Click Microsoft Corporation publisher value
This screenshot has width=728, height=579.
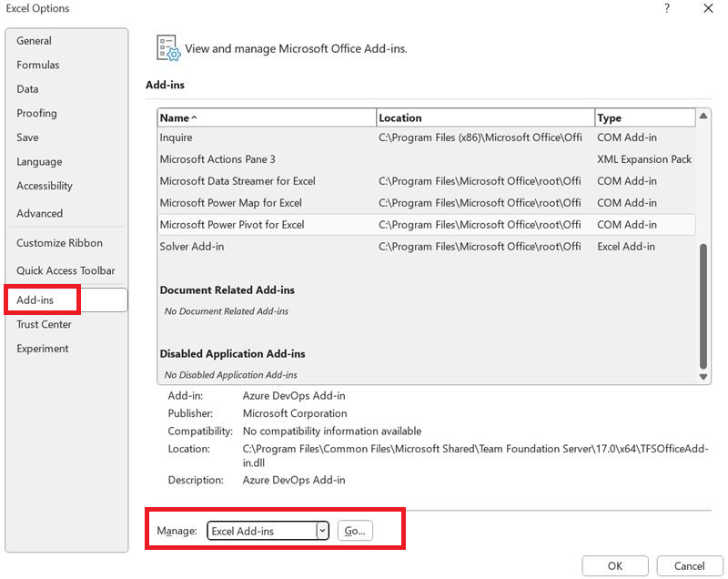click(x=295, y=413)
